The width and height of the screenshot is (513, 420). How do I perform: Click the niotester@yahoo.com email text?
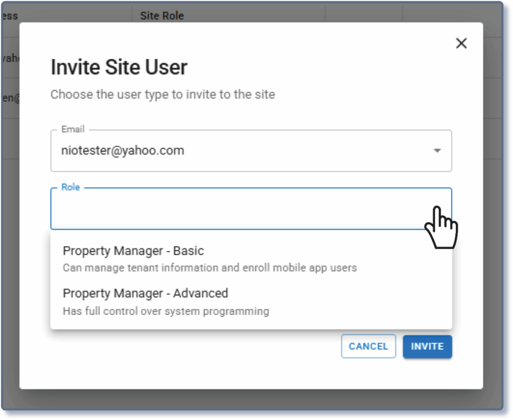point(123,150)
